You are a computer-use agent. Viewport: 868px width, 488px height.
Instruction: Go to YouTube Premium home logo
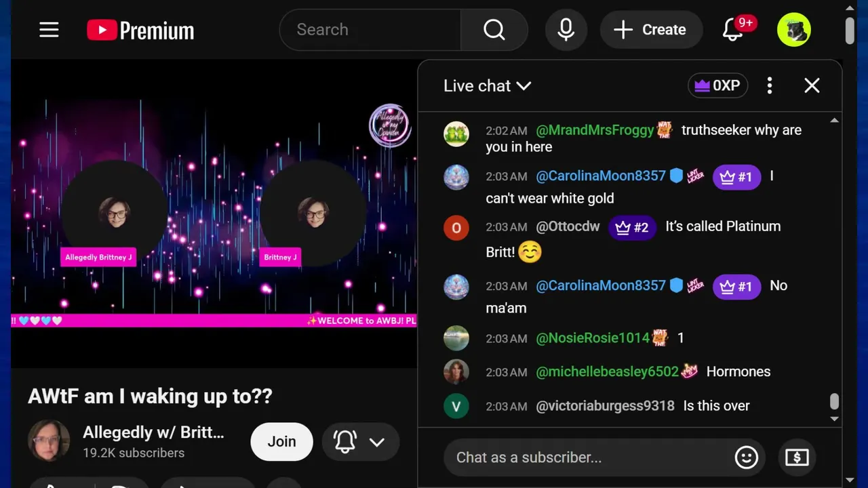[x=140, y=30]
